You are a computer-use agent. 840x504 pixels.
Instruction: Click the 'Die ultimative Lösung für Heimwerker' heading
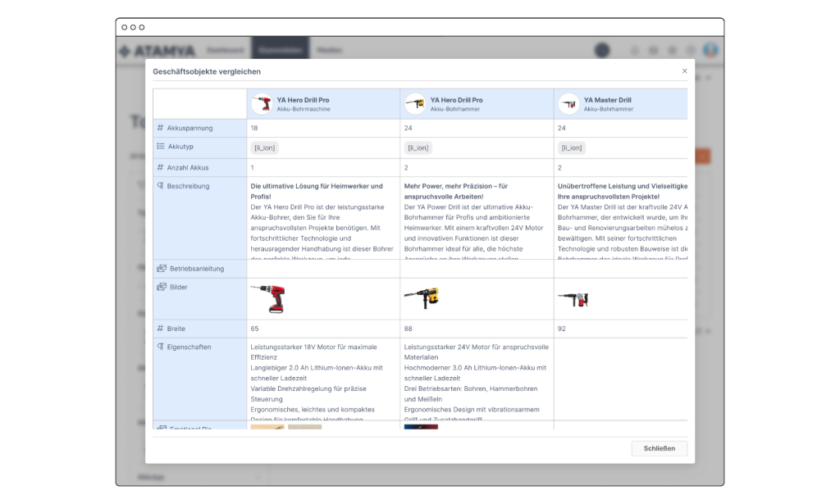317,191
